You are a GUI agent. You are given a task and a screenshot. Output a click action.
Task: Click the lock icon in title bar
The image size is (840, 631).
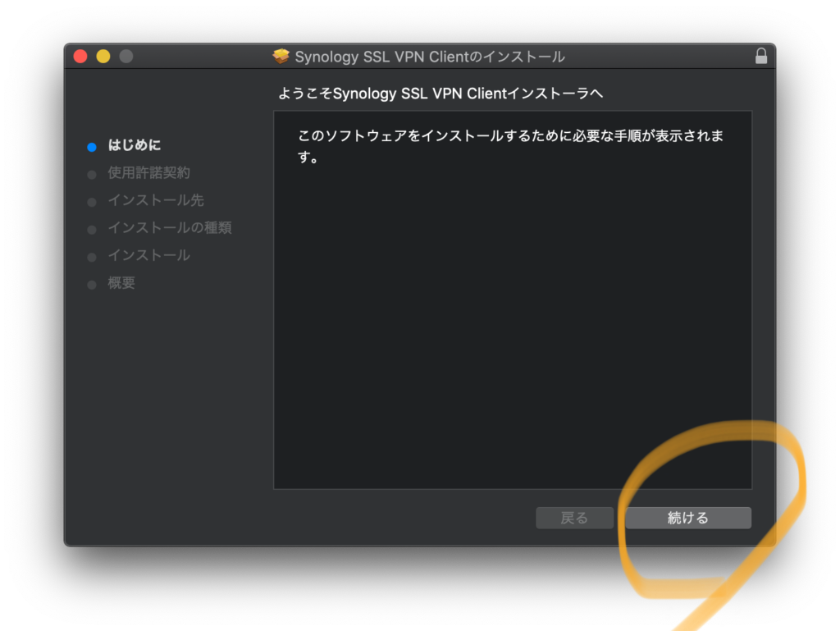click(x=761, y=57)
